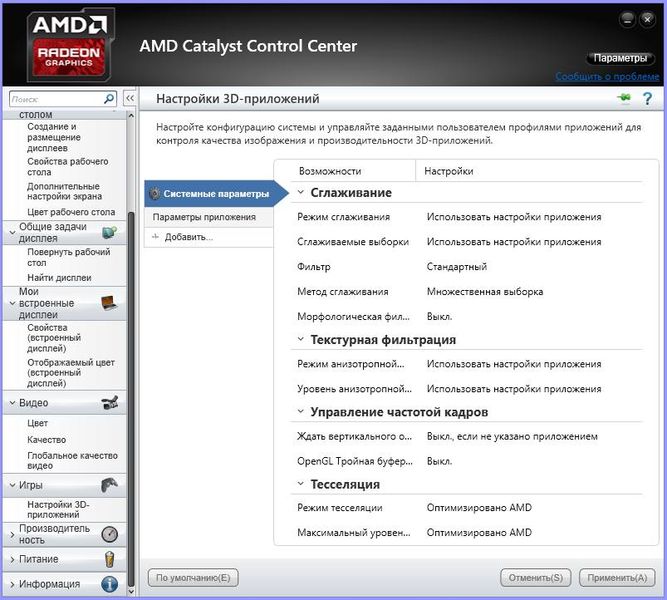The width and height of the screenshot is (667, 600).
Task: Click the search magnifier icon
Action: tap(109, 99)
